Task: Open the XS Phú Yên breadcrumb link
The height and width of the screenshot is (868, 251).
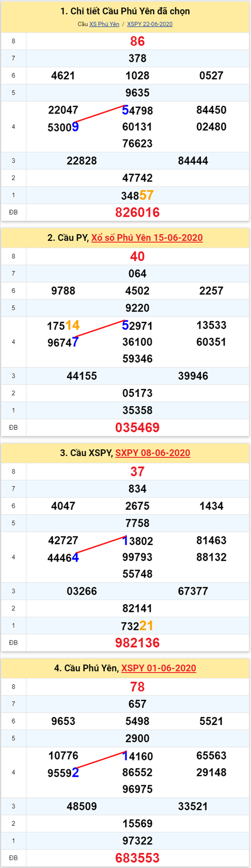Action: [x=104, y=24]
